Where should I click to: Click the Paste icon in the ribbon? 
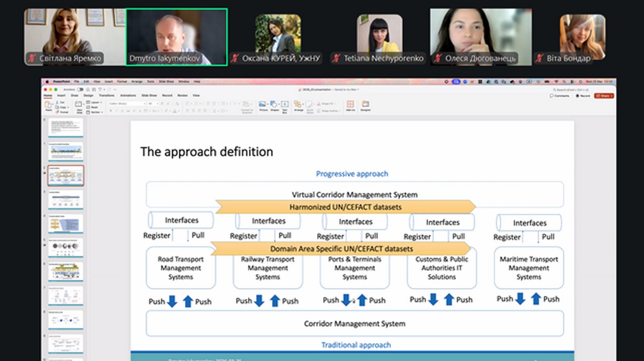click(49, 105)
